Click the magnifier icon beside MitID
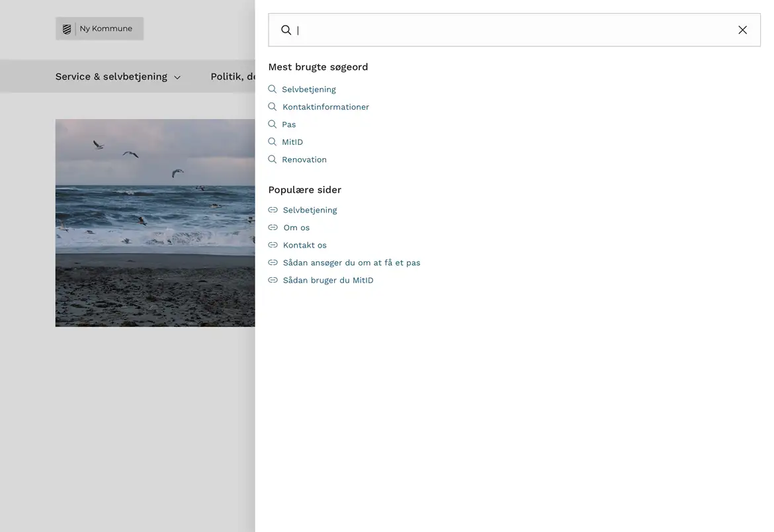The height and width of the screenshot is (532, 774). (273, 142)
